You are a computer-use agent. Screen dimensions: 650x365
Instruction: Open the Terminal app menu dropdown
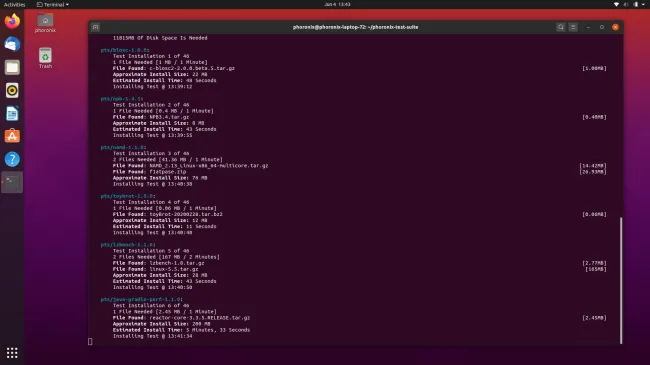pyautogui.click(x=53, y=5)
